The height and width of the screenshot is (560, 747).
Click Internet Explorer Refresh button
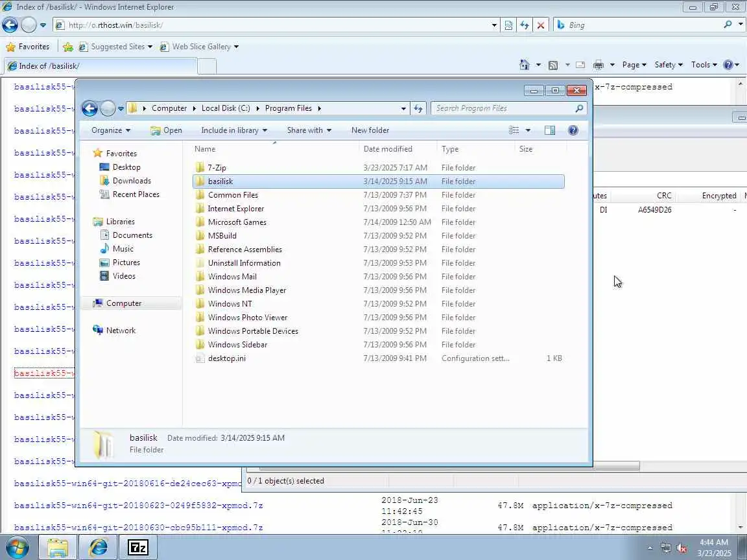525,25
